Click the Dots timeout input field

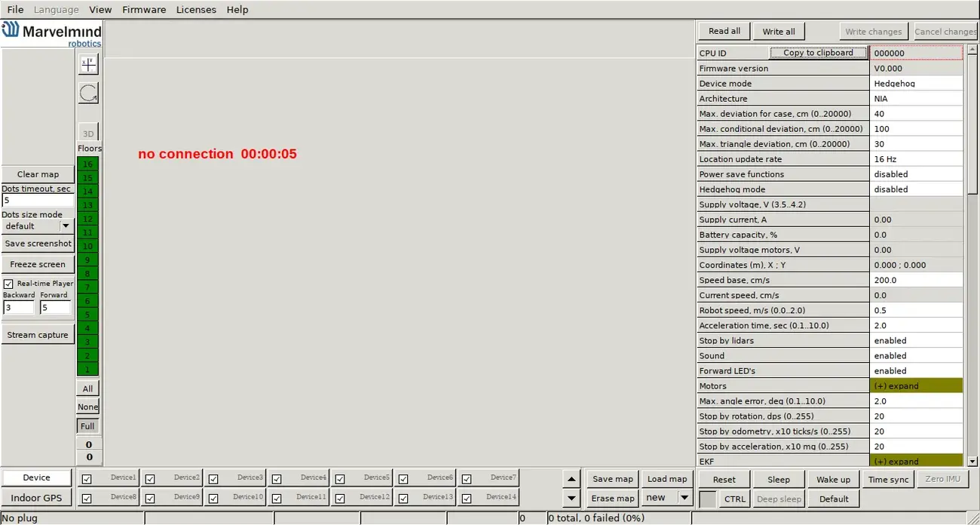click(38, 201)
